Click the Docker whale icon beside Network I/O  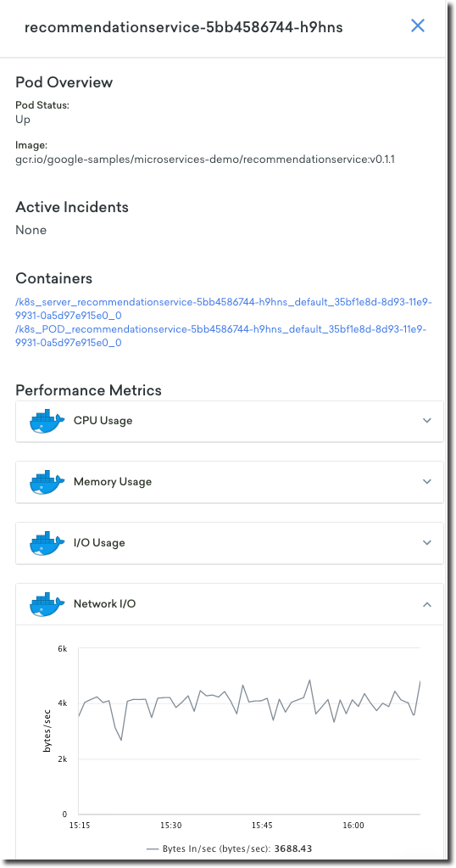point(47,604)
